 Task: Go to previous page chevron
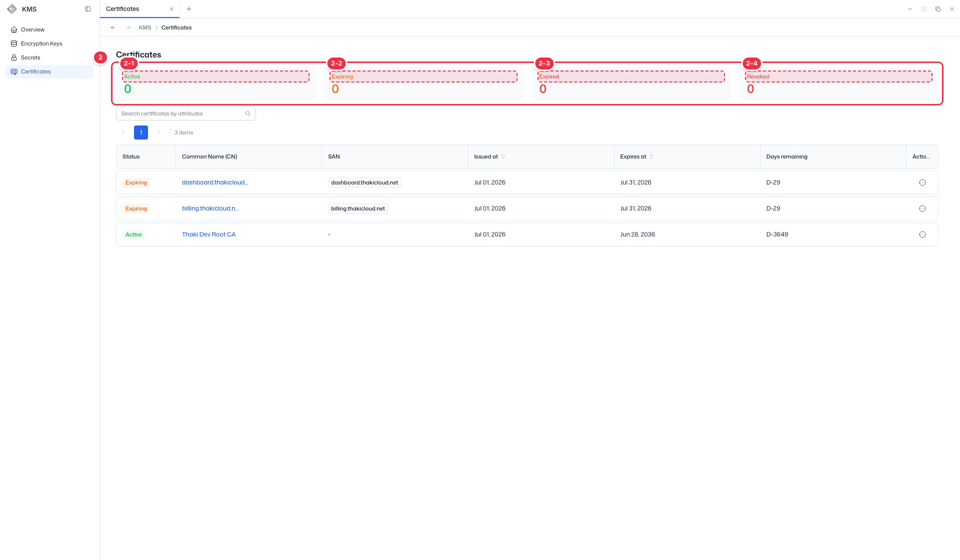tap(123, 132)
